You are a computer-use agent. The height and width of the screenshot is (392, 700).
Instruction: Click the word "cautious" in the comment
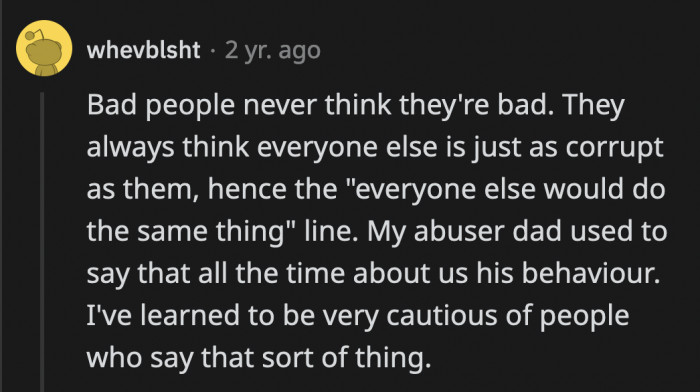pyautogui.click(x=442, y=316)
